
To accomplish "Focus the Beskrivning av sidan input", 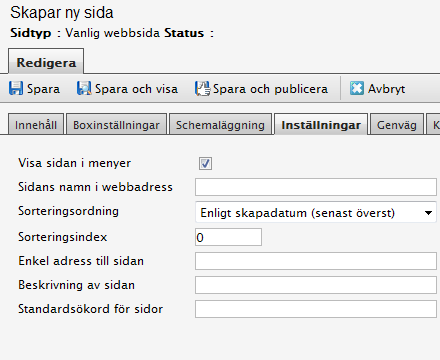I will click(x=316, y=285).
